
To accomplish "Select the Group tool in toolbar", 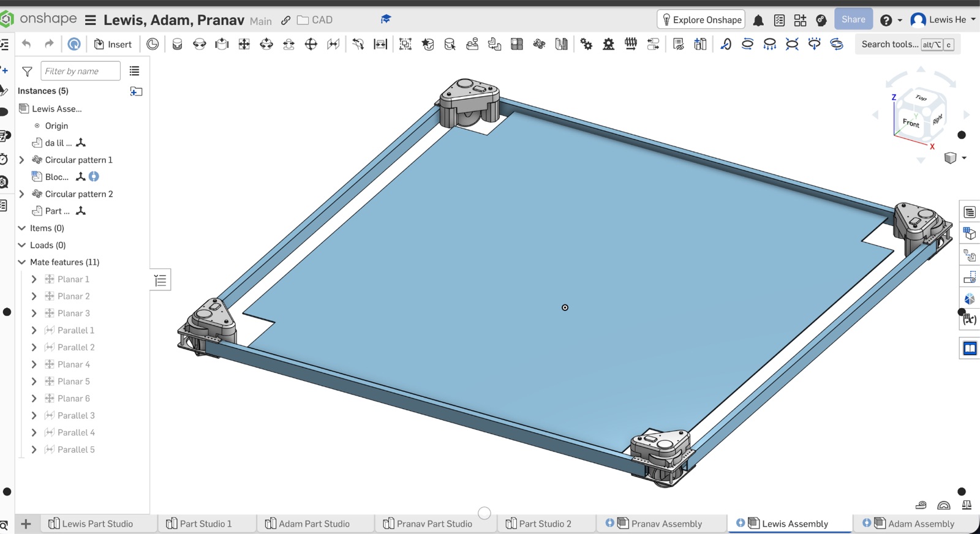I will click(x=405, y=44).
